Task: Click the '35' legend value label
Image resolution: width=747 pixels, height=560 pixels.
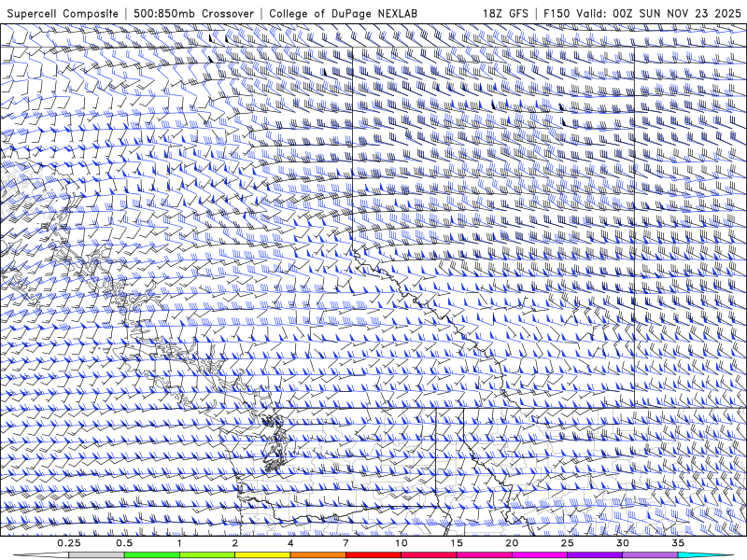Action: [678, 543]
